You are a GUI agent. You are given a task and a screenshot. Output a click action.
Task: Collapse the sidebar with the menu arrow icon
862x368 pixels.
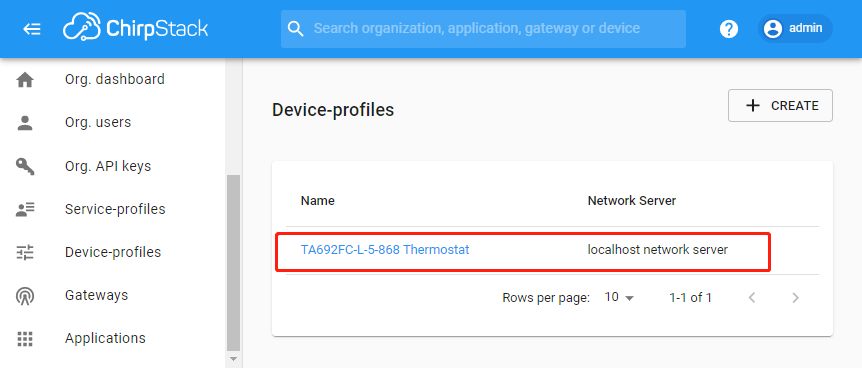point(32,29)
